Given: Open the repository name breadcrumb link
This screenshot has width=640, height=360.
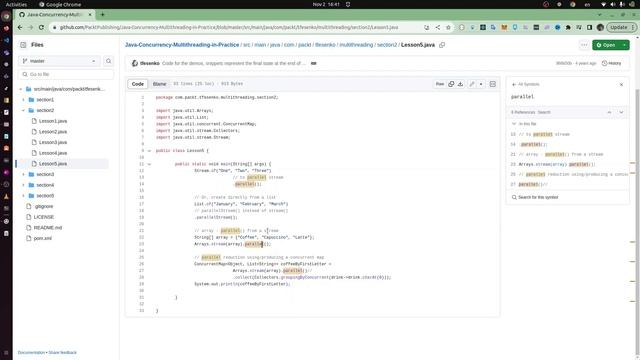Looking at the screenshot, I should click(x=182, y=45).
